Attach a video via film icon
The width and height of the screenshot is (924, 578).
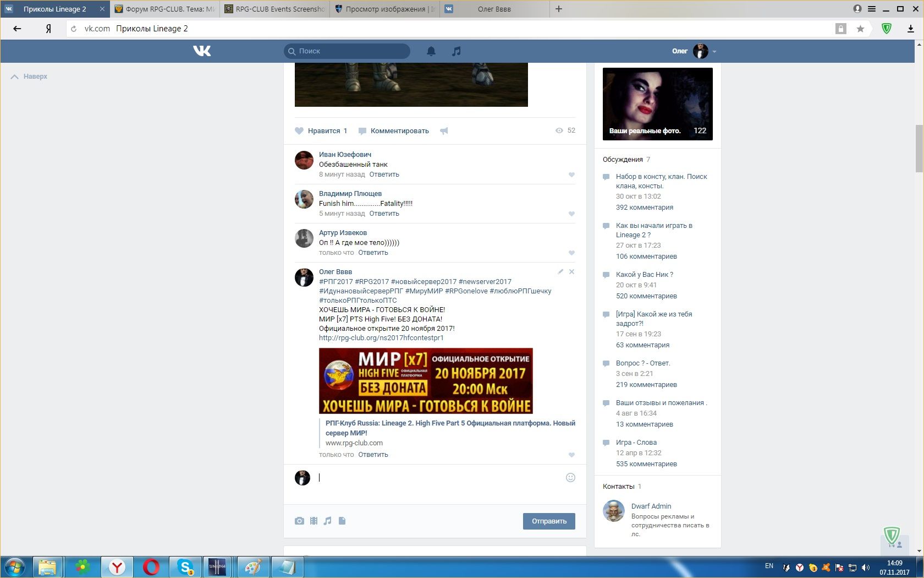click(313, 521)
